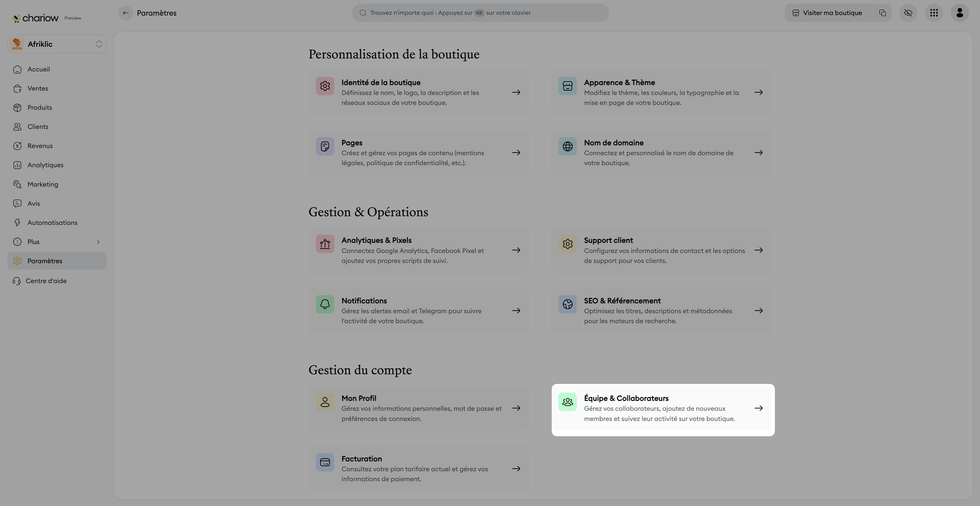Click the Nom de domaine globe icon
The image size is (980, 506).
(567, 147)
